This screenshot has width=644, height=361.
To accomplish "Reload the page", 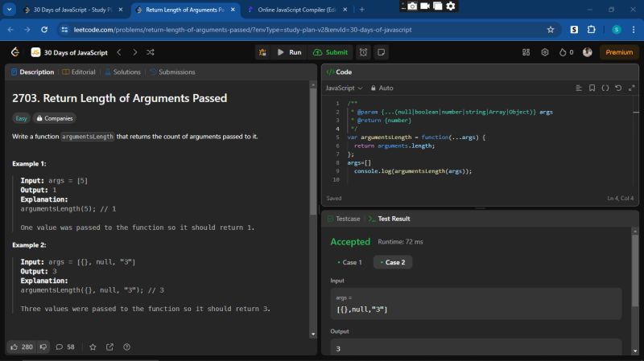I will tap(44, 30).
